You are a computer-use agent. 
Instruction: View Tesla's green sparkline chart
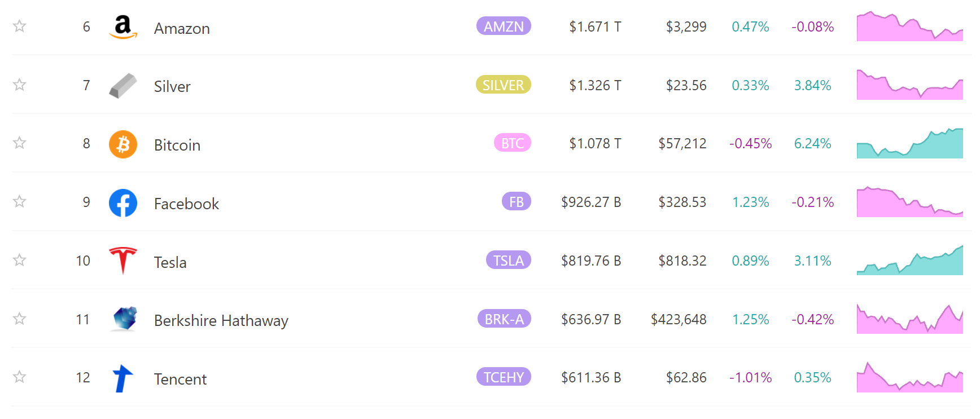click(x=910, y=260)
